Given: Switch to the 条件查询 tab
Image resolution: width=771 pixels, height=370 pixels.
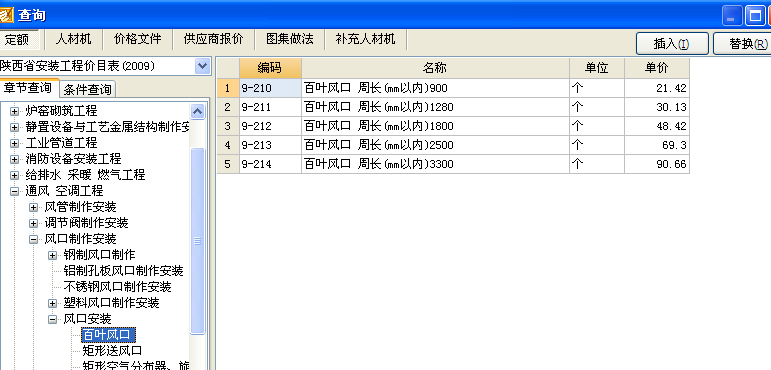Looking at the screenshot, I should (88, 90).
